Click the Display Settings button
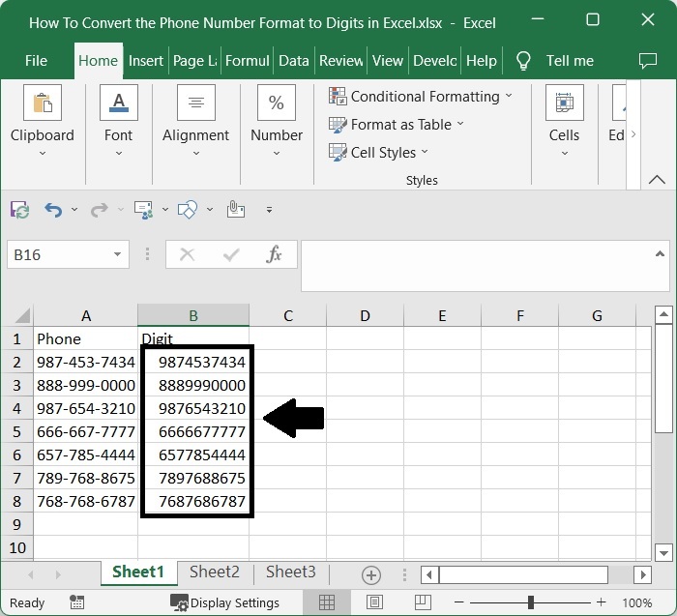677x616 pixels. 224,602
